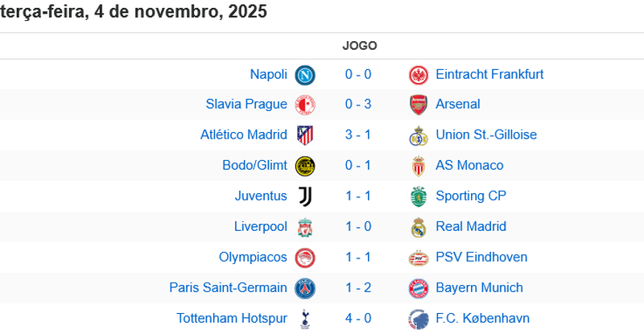Click the Sporting CP crest icon
Screen dimensions: 644x334
click(418, 196)
